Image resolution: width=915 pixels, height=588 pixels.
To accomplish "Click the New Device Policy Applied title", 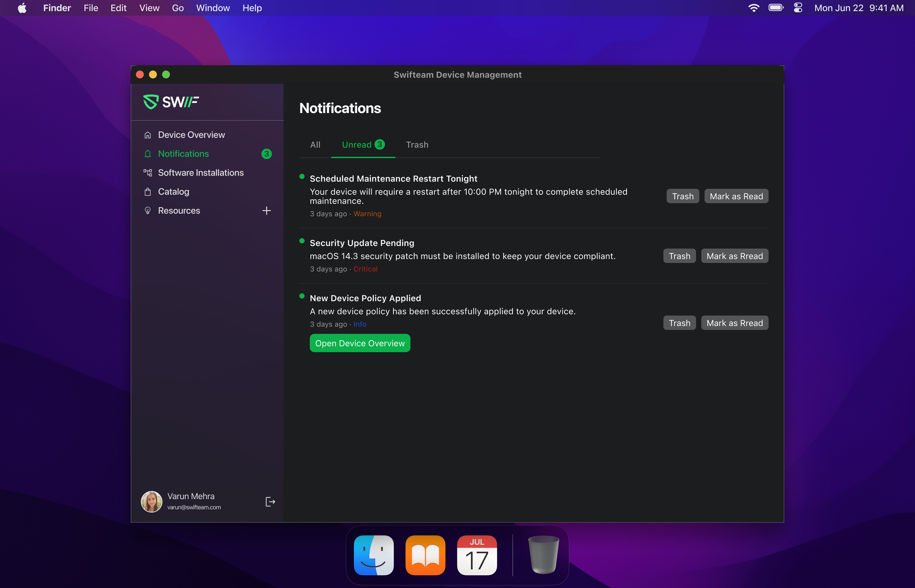I will (365, 298).
